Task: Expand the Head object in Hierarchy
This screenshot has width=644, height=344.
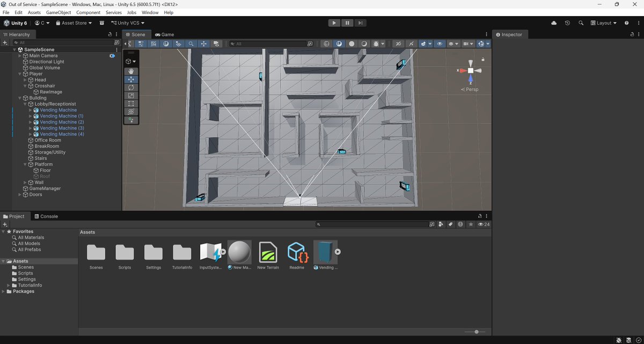Action: (25, 80)
